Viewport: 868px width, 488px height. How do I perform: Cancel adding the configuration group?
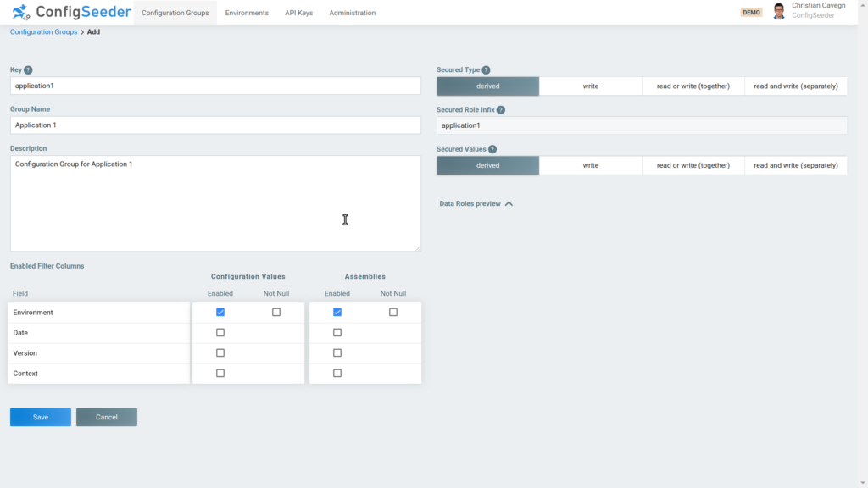pyautogui.click(x=106, y=417)
